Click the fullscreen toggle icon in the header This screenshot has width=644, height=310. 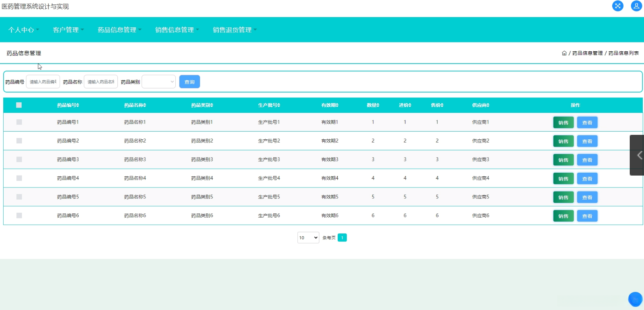618,6
